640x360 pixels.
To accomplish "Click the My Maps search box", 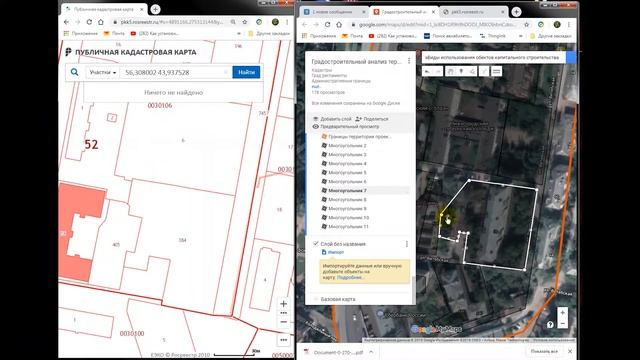I will tap(493, 58).
